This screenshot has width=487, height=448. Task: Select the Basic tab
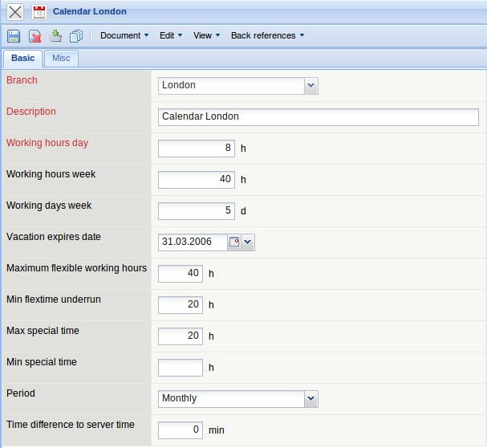(x=22, y=58)
